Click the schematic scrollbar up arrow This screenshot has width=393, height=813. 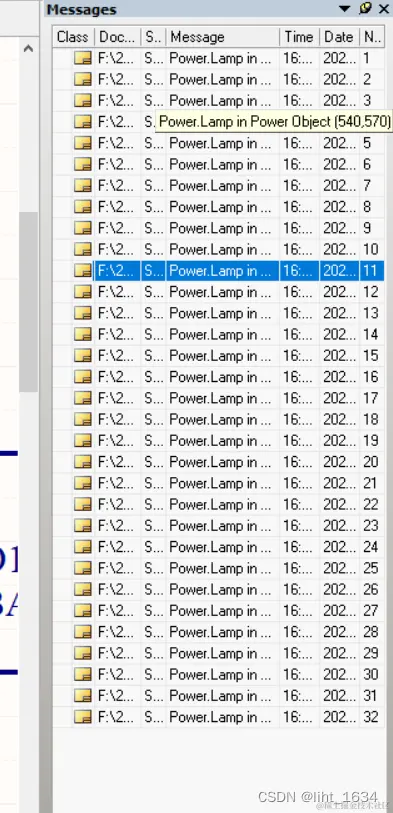29,48
